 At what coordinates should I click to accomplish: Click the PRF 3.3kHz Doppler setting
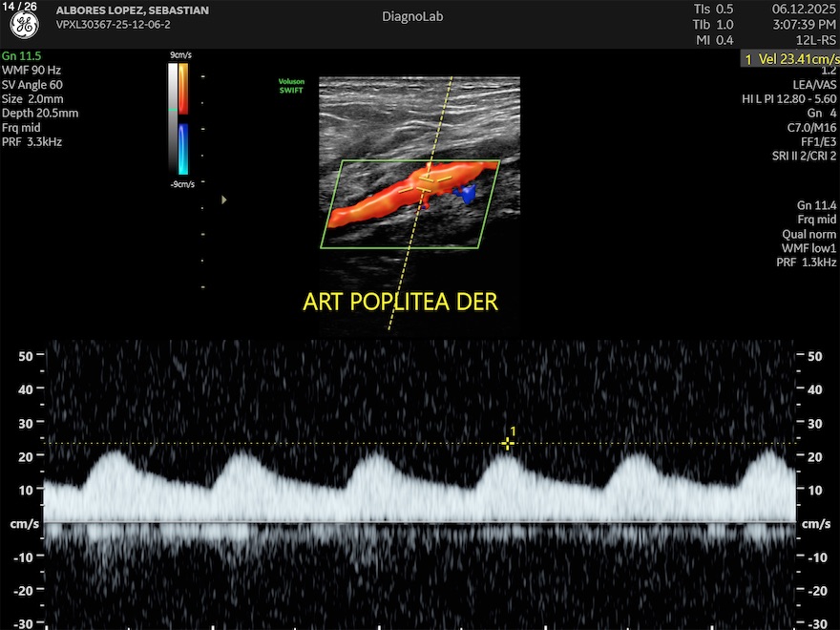(x=32, y=142)
